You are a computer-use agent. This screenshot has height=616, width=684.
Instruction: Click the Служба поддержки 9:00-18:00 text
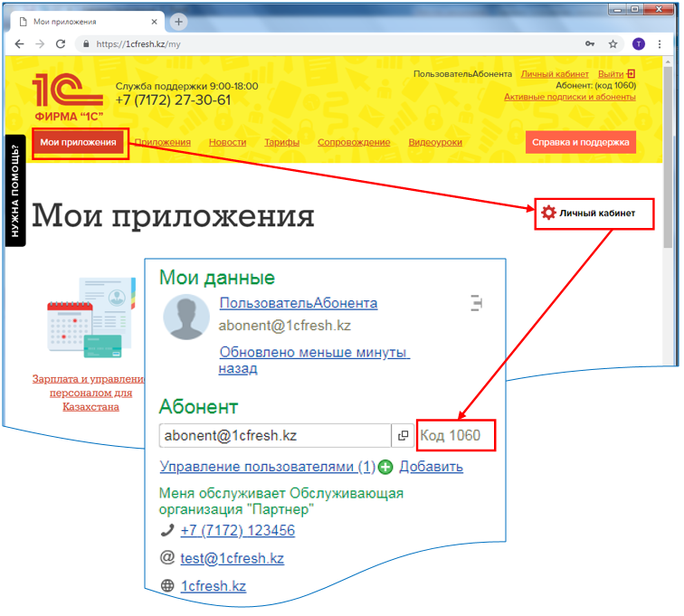(x=186, y=86)
